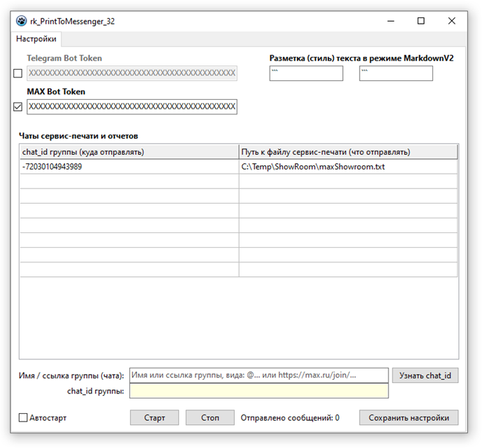The image size is (482, 448).
Task: Click the MAX Bot Token input field
Action: click(131, 107)
